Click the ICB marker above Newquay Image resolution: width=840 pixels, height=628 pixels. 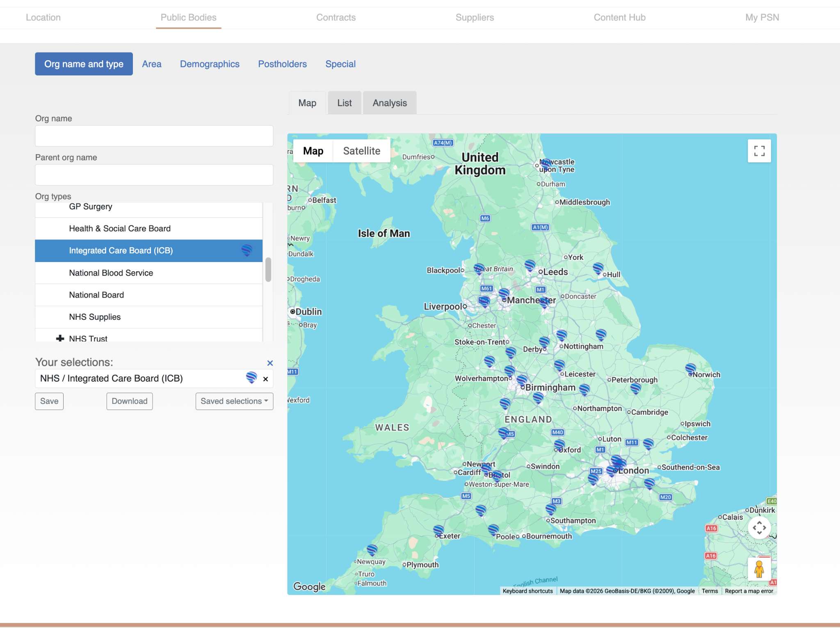[372, 550]
